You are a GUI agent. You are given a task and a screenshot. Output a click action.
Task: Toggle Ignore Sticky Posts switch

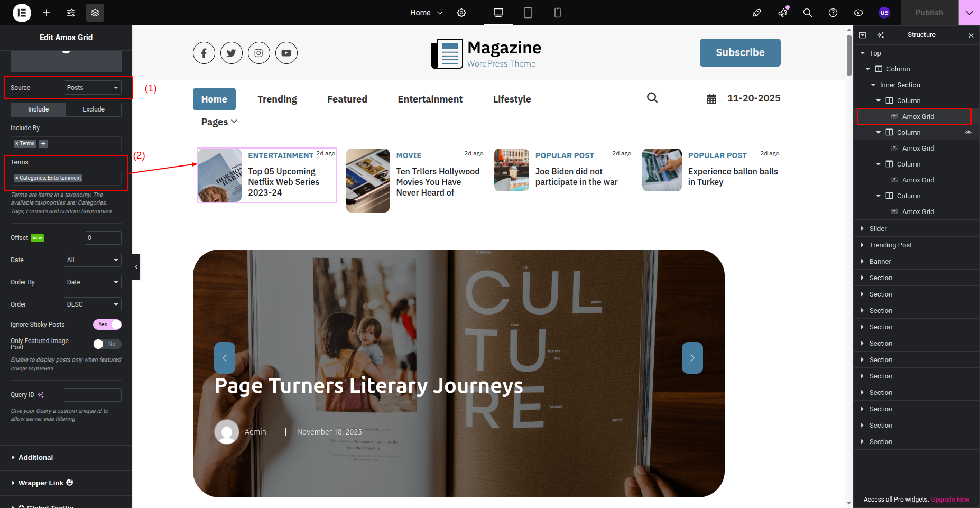pyautogui.click(x=107, y=325)
